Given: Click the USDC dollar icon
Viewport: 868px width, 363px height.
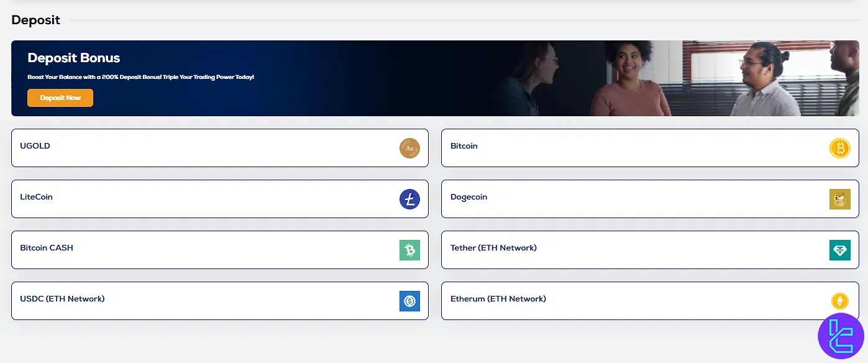Looking at the screenshot, I should click(409, 301).
